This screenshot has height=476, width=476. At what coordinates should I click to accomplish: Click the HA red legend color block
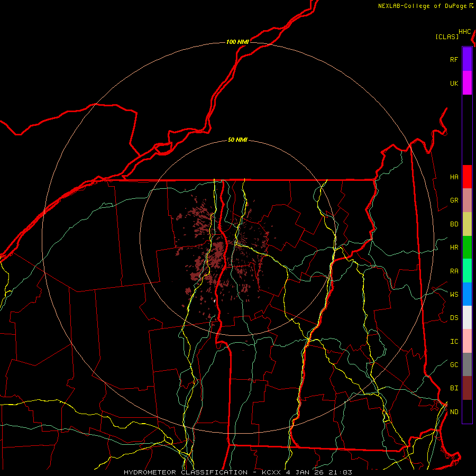[x=467, y=177]
